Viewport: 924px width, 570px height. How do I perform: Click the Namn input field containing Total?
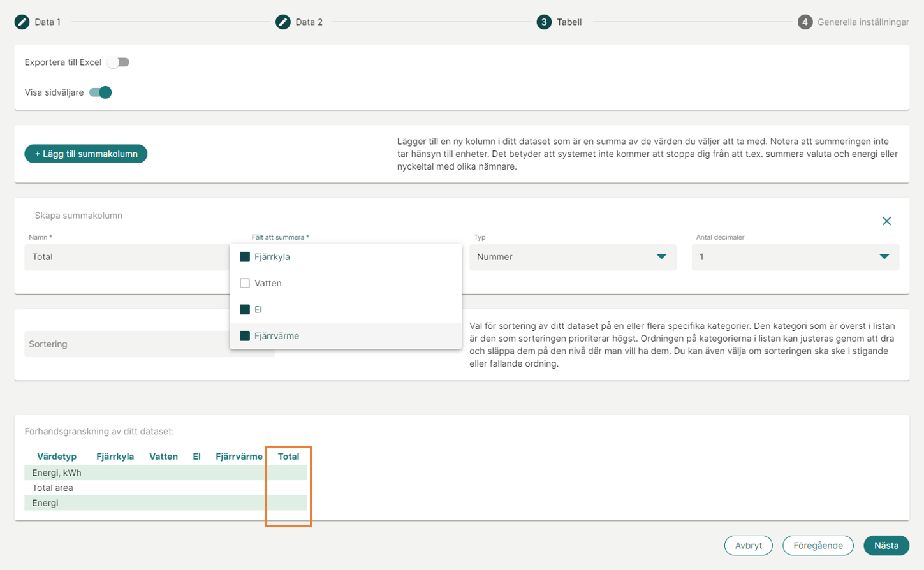(x=127, y=257)
